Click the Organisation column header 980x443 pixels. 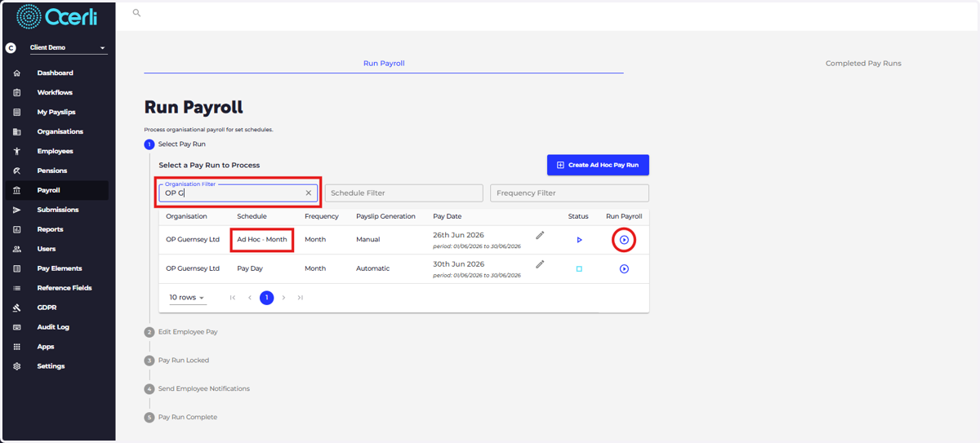coord(186,216)
